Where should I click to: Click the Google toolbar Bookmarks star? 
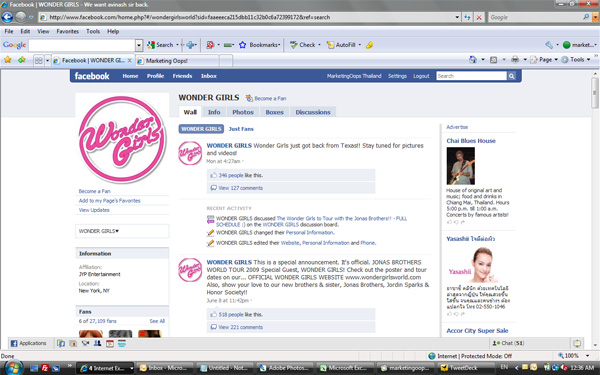pyautogui.click(x=243, y=45)
